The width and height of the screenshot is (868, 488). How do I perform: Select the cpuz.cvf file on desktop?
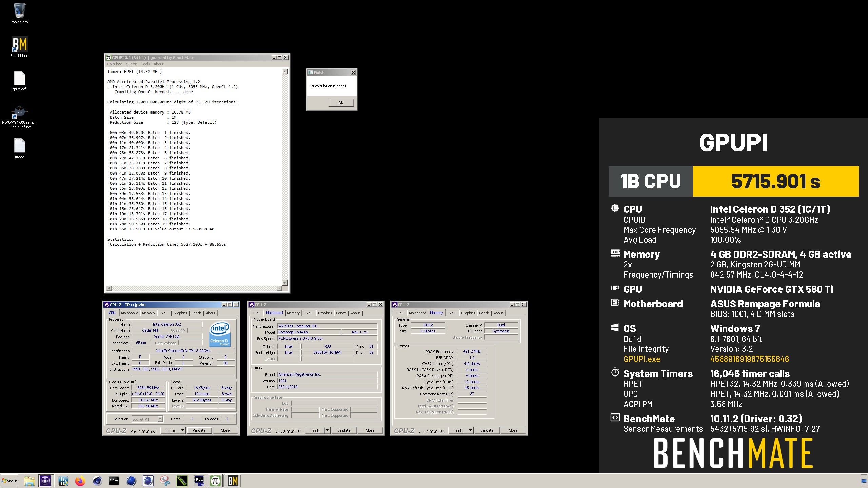click(19, 81)
